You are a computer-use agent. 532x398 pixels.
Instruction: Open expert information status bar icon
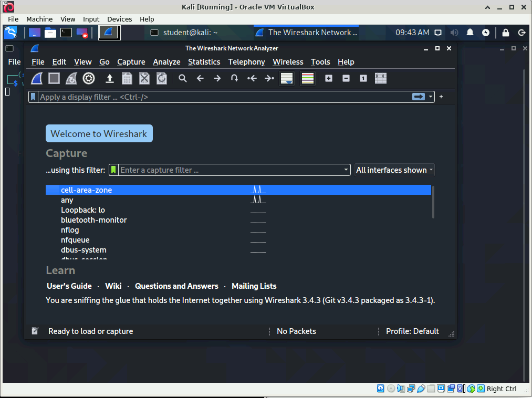35,331
